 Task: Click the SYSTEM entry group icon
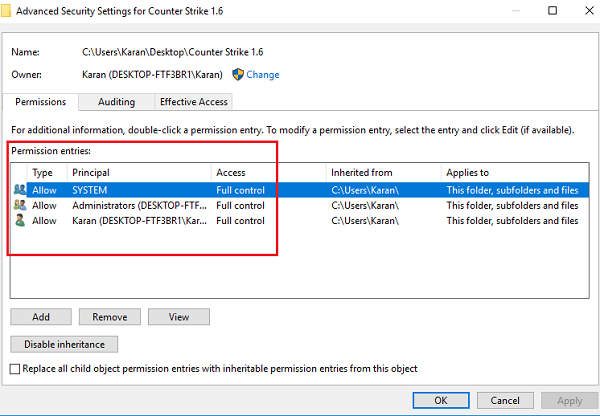(20, 189)
